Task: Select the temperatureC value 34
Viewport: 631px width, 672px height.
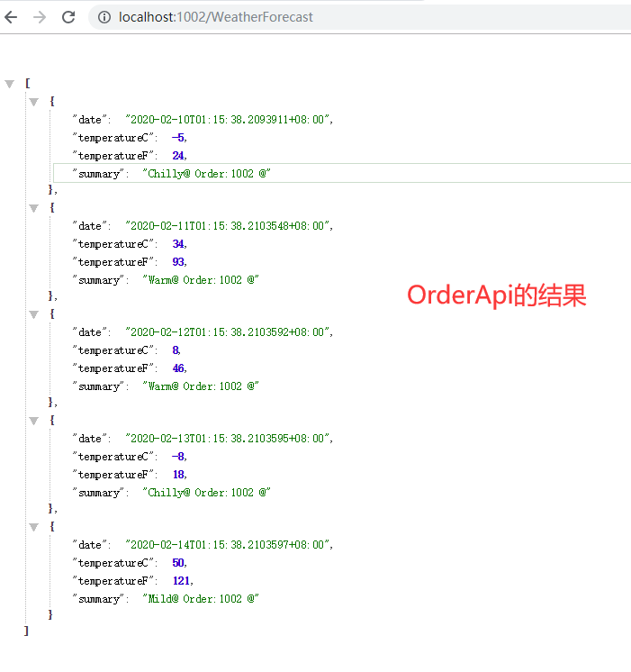Action: click(x=178, y=244)
